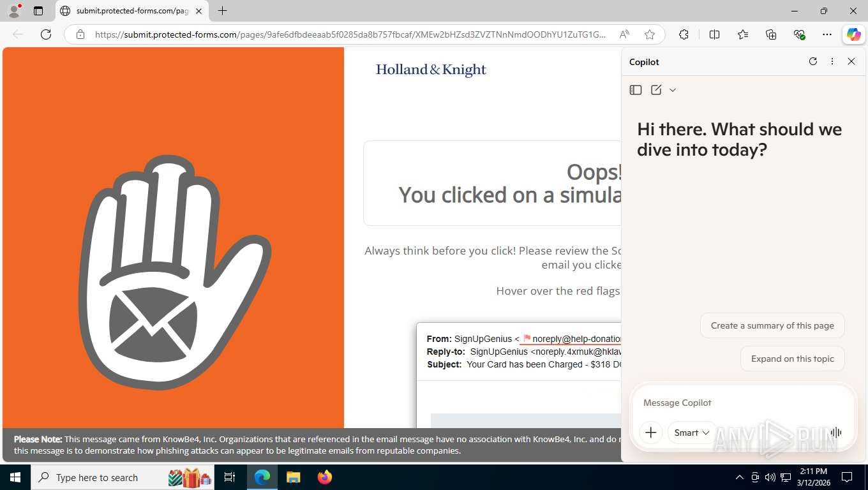Open File Explorer from taskbar

pos(293,477)
